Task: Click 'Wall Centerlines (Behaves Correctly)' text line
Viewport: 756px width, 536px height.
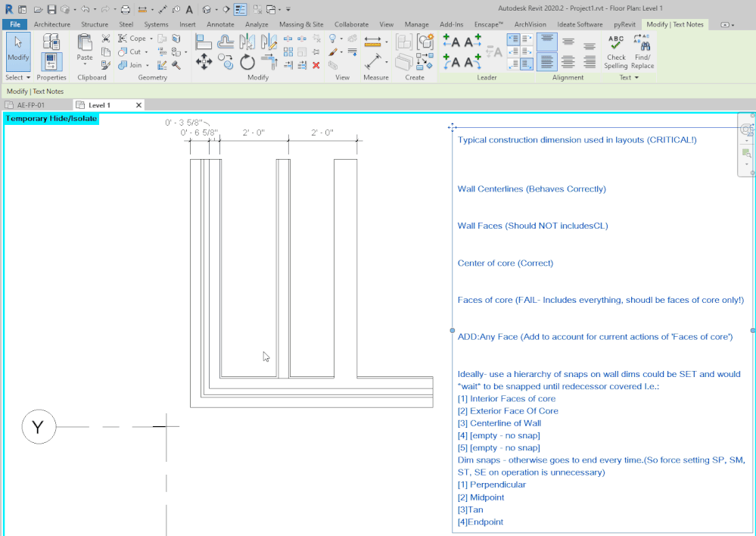Action: (531, 189)
